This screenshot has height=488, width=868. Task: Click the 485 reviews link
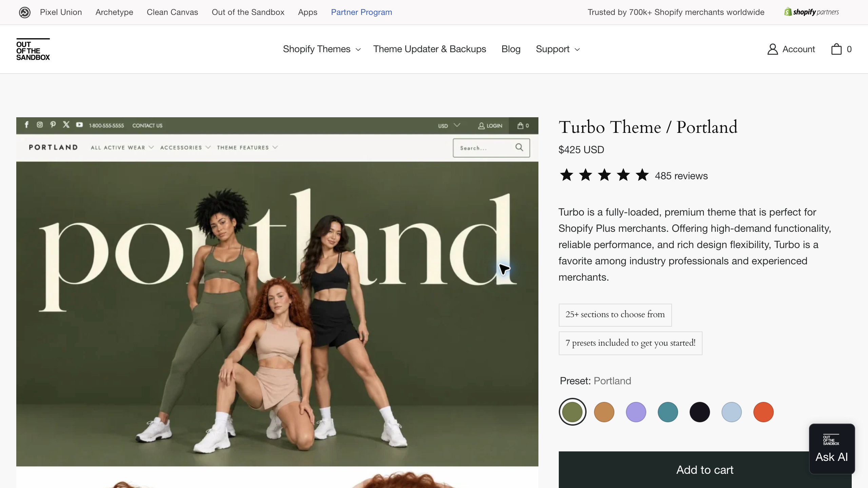pyautogui.click(x=681, y=176)
